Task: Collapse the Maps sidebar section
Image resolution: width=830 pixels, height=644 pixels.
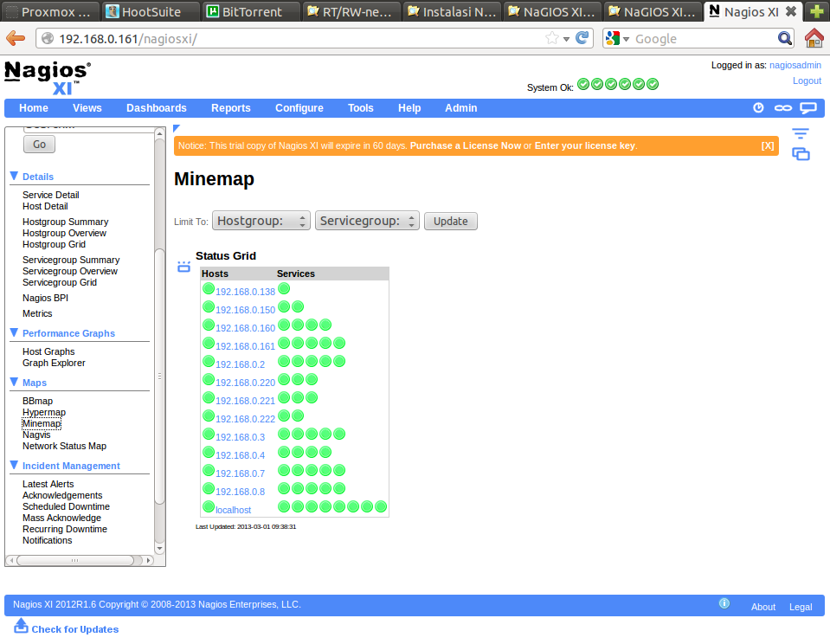Action: click(x=14, y=382)
